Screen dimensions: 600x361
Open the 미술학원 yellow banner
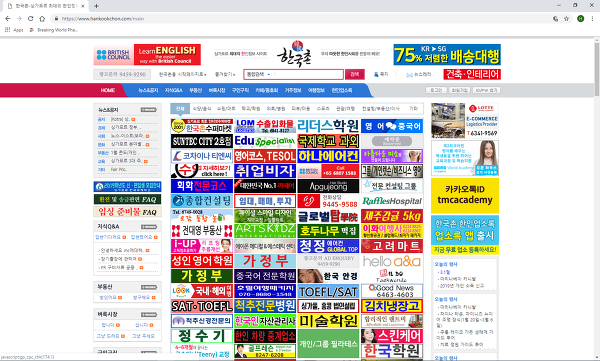(x=328, y=321)
